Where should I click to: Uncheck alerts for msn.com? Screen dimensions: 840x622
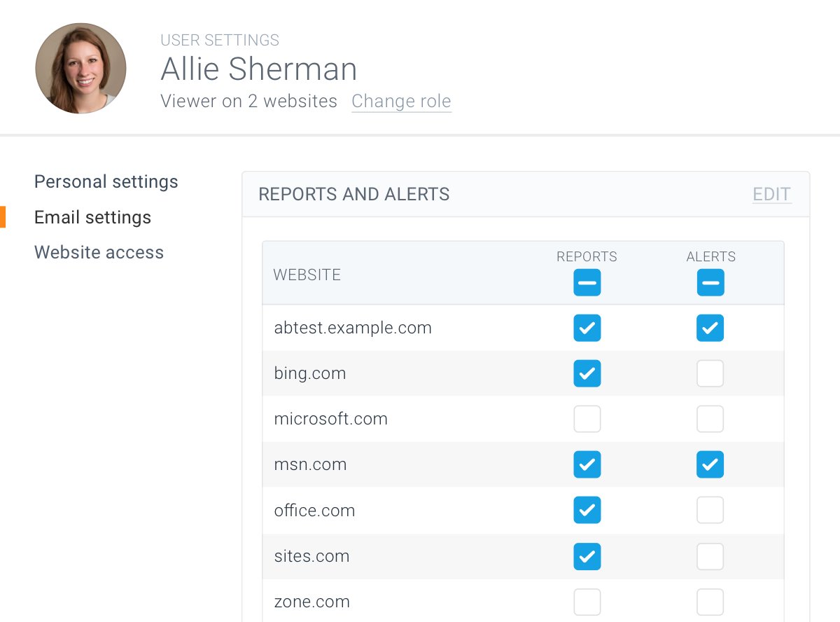click(x=710, y=464)
